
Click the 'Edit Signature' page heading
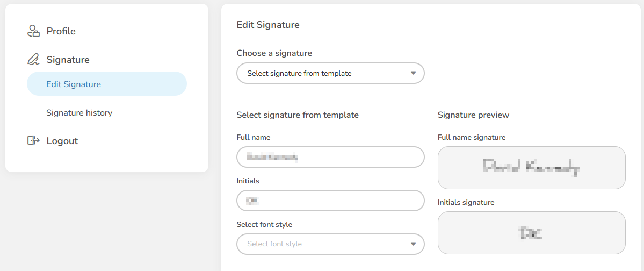[267, 25]
